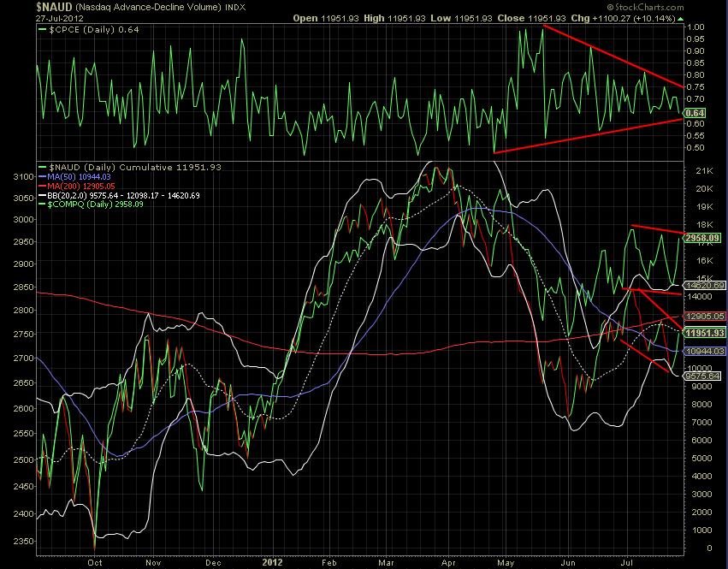Click the 2400 tick on the left axis
Screen dimensions: 728x569
24,513
